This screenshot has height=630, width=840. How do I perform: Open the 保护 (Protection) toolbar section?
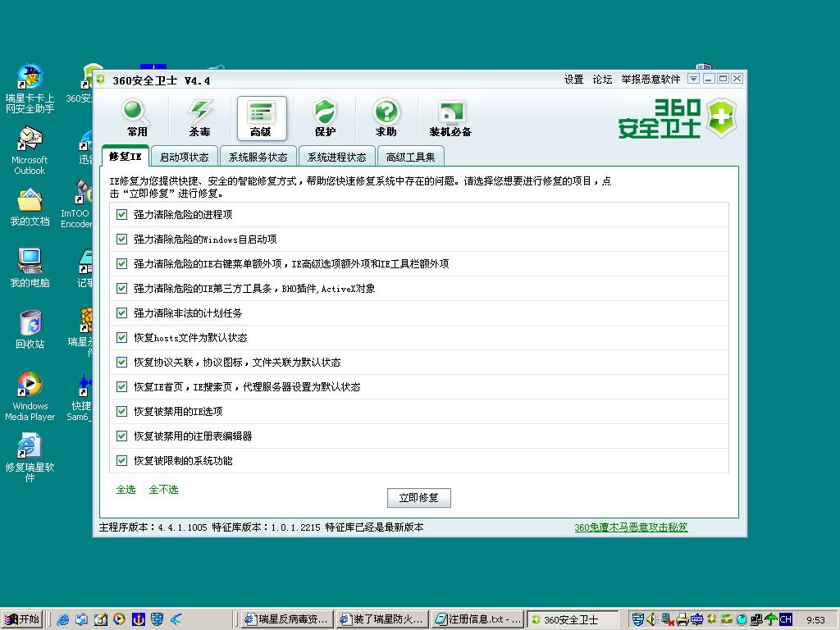coord(325,118)
